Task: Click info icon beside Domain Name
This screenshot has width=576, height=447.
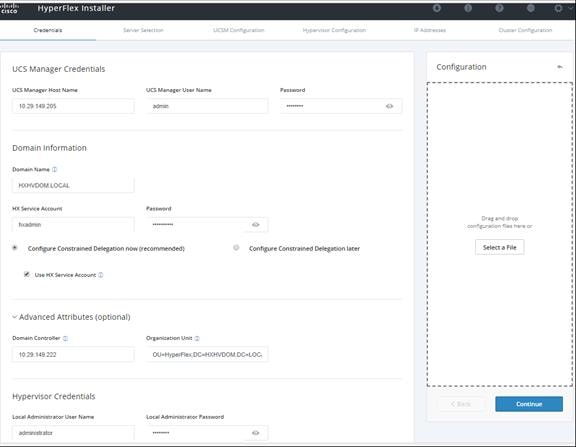Action: click(x=54, y=169)
